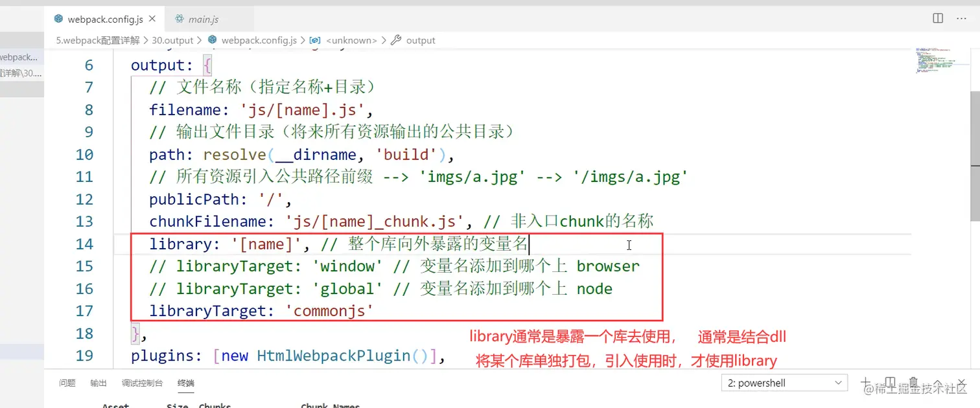The image size is (980, 408).
Task: Click line number 14 in the gutter
Action: pos(84,244)
